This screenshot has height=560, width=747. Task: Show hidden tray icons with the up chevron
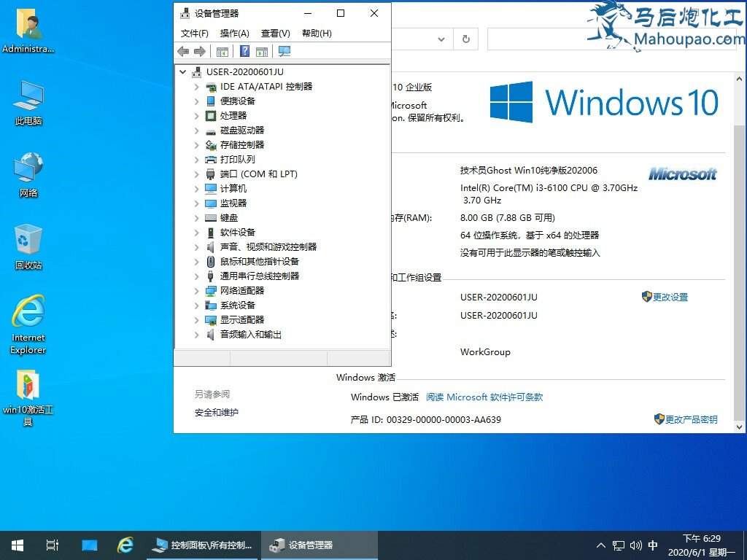point(601,545)
